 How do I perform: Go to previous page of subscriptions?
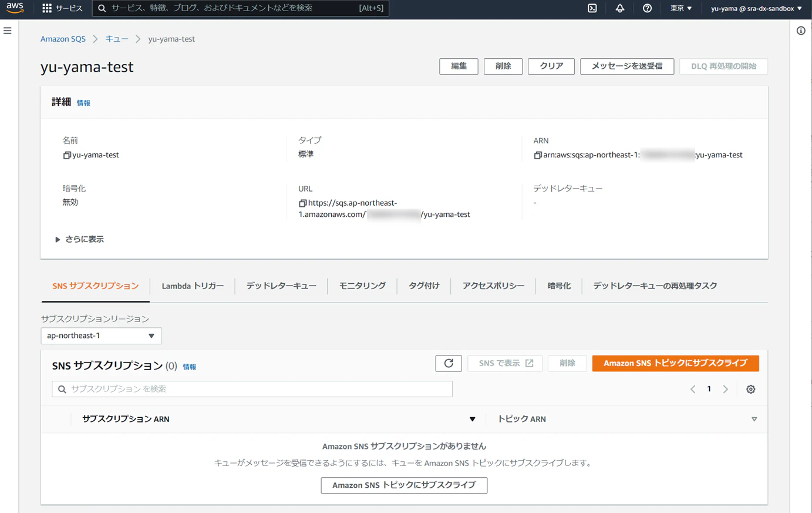pos(693,389)
